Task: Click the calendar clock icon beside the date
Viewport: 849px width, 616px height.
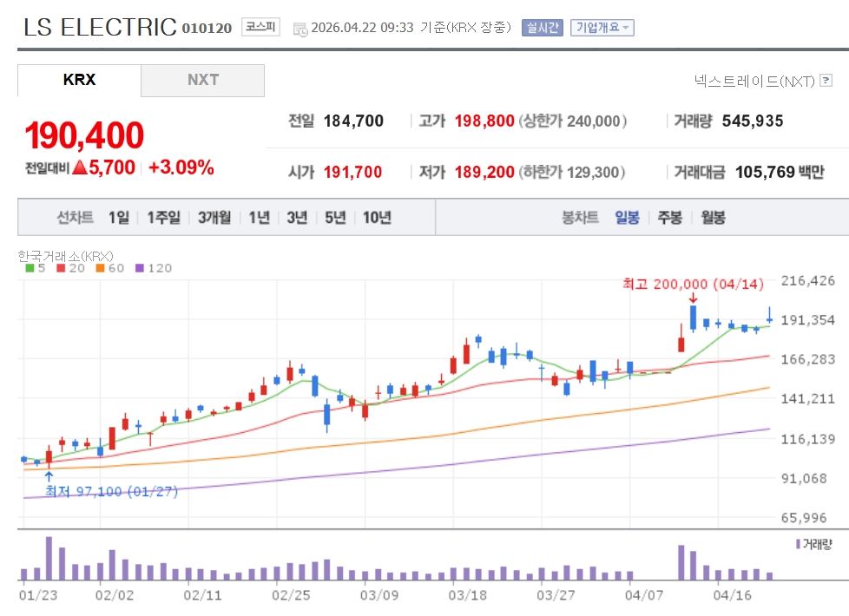Action: point(300,29)
